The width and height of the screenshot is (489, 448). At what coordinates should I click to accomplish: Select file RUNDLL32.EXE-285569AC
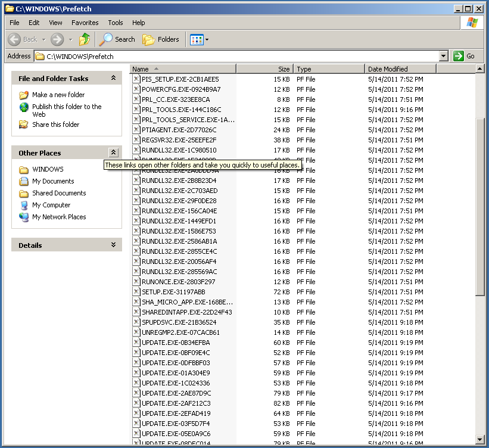pos(179,272)
